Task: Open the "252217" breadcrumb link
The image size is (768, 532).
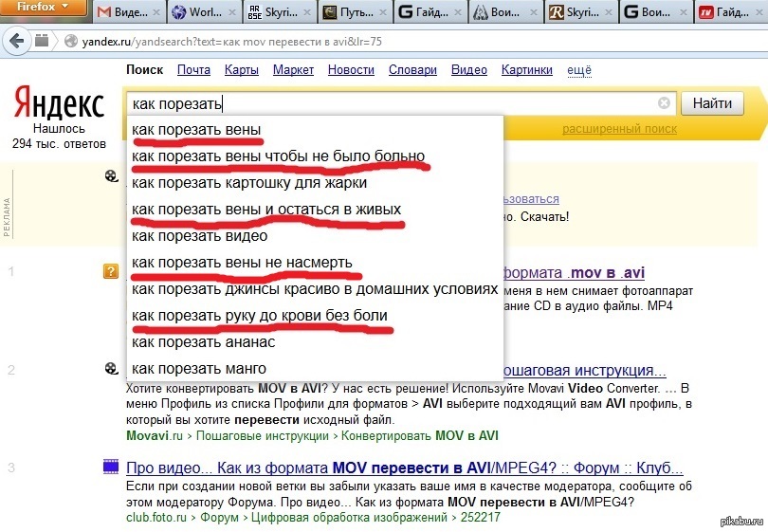Action: click(481, 518)
